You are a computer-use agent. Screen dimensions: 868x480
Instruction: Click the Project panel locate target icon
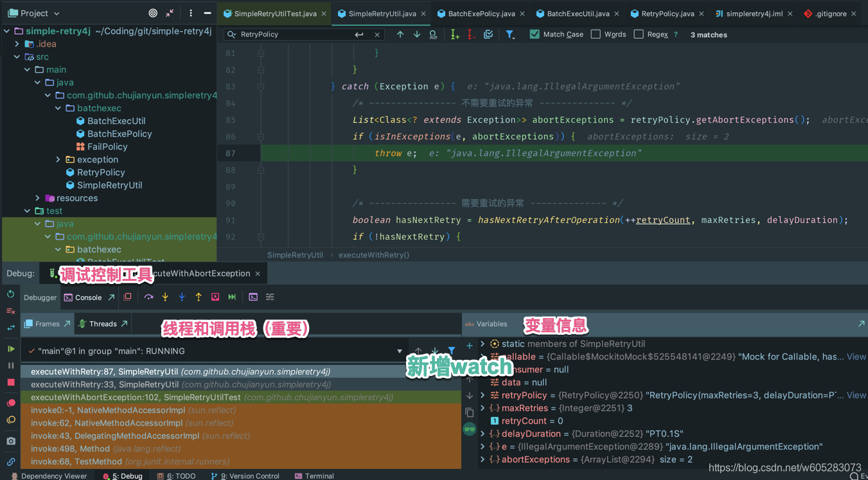[153, 13]
